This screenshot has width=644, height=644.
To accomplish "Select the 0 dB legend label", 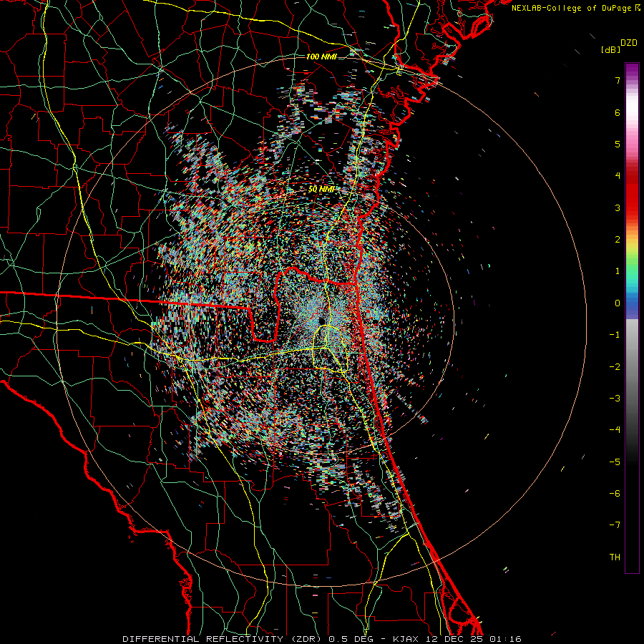I will [x=618, y=303].
